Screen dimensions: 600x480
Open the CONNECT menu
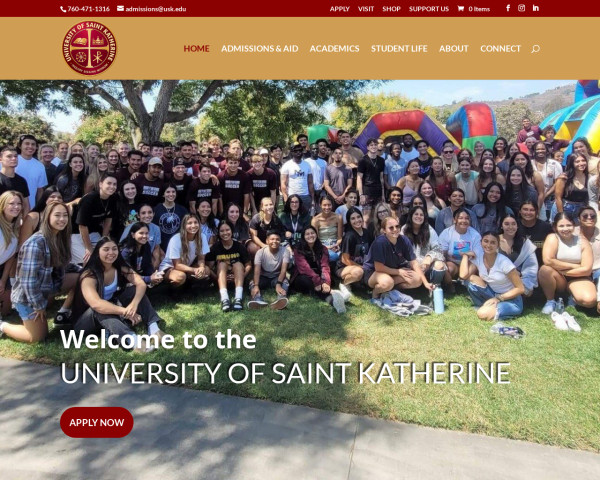point(501,49)
